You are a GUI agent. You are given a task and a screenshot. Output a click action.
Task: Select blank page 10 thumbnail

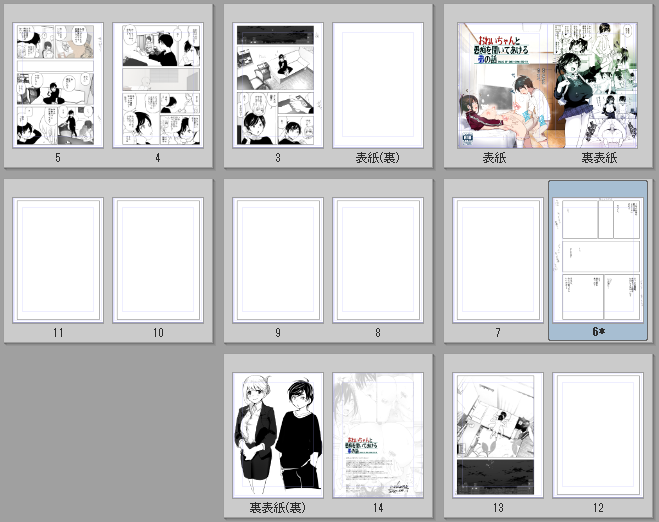(158, 260)
